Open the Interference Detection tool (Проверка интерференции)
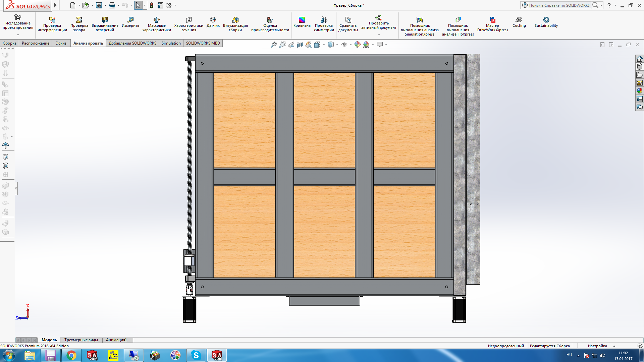The width and height of the screenshot is (644, 362). tap(52, 24)
